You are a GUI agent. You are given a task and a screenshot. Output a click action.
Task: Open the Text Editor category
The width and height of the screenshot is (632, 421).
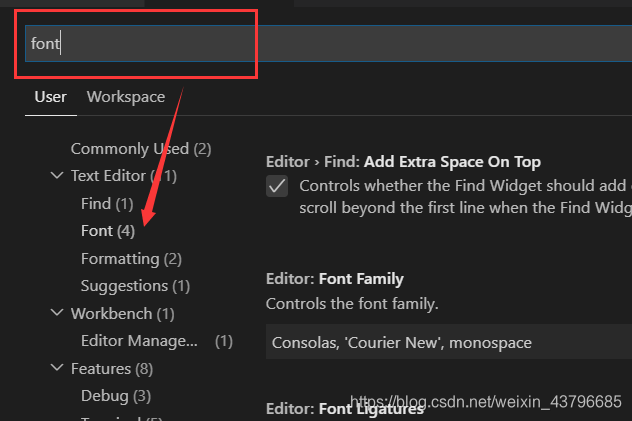coord(124,176)
